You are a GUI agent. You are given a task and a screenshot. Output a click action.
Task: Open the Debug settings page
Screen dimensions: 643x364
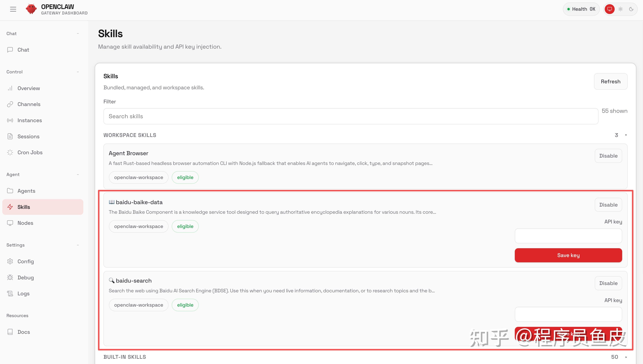click(x=26, y=278)
